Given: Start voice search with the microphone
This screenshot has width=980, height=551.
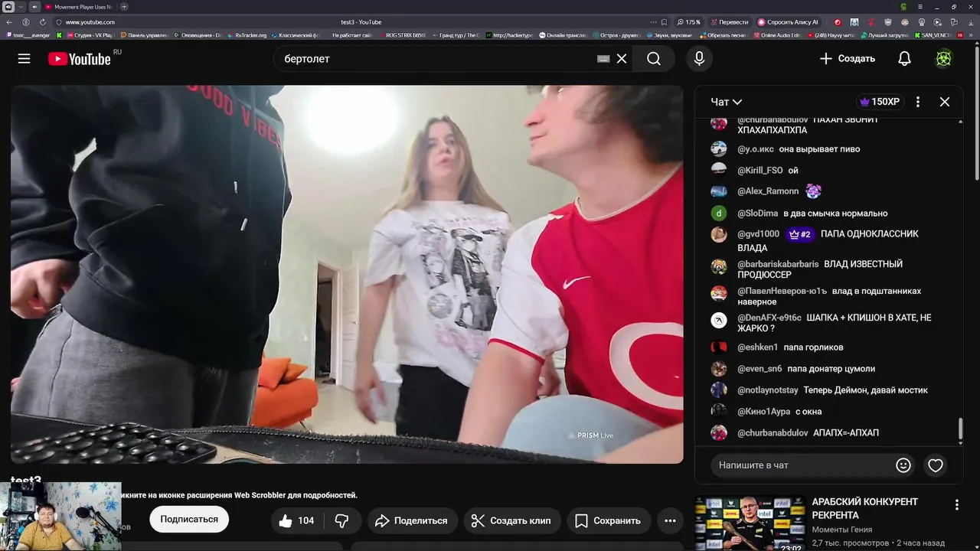Looking at the screenshot, I should point(699,59).
